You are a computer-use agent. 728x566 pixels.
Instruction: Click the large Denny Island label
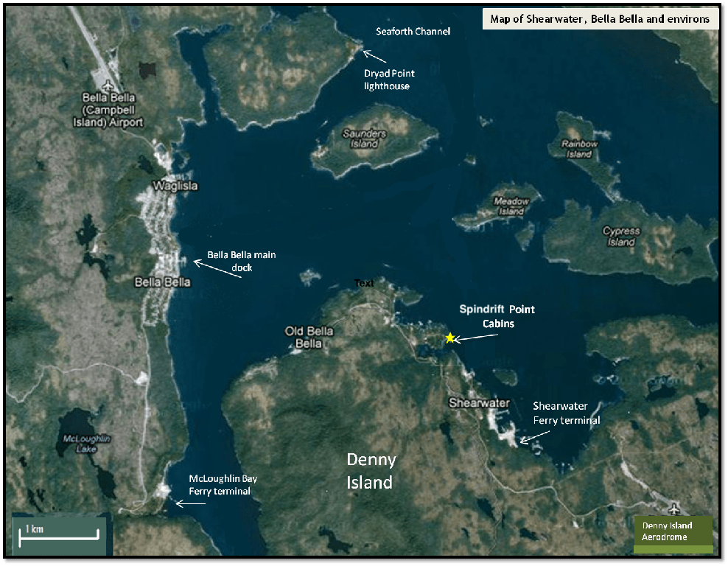pyautogui.click(x=371, y=471)
